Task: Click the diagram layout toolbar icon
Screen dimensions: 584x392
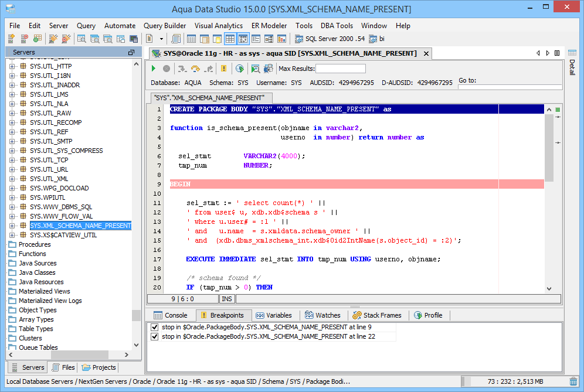Action: pos(269,39)
